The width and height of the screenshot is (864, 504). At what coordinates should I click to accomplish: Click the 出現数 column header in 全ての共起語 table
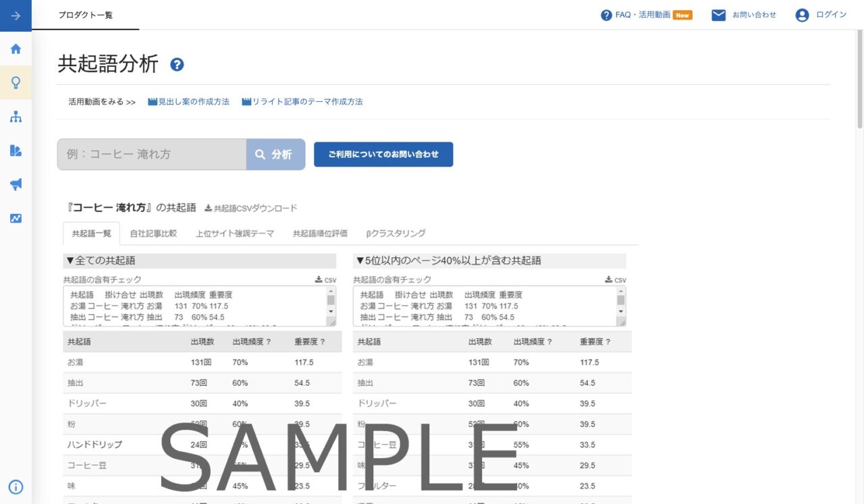(202, 342)
